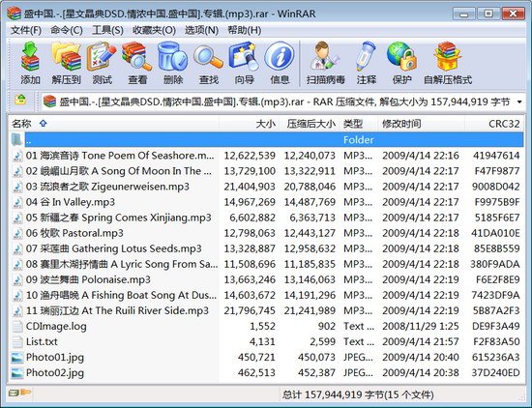This screenshot has width=532, height=408.
Task: Click the CRC32 value 37D240ED
Action: tap(495, 373)
